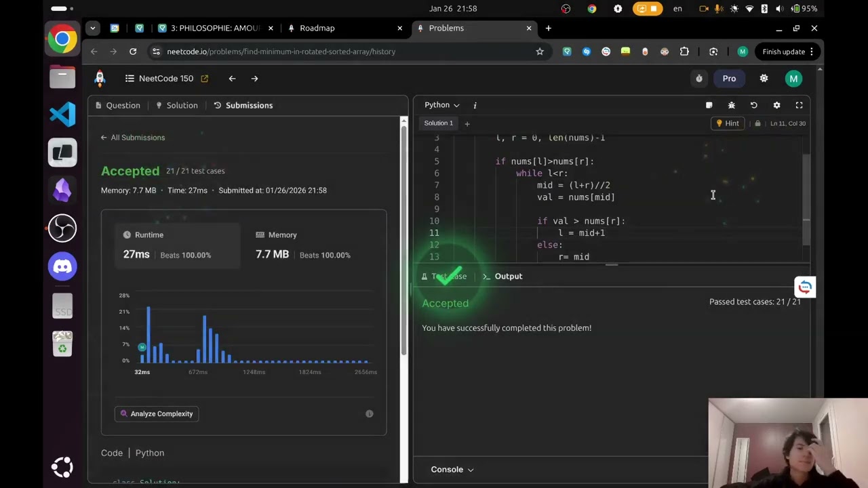Viewport: 868px width, 488px height.
Task: Click the info icon below chart
Action: coord(370,413)
